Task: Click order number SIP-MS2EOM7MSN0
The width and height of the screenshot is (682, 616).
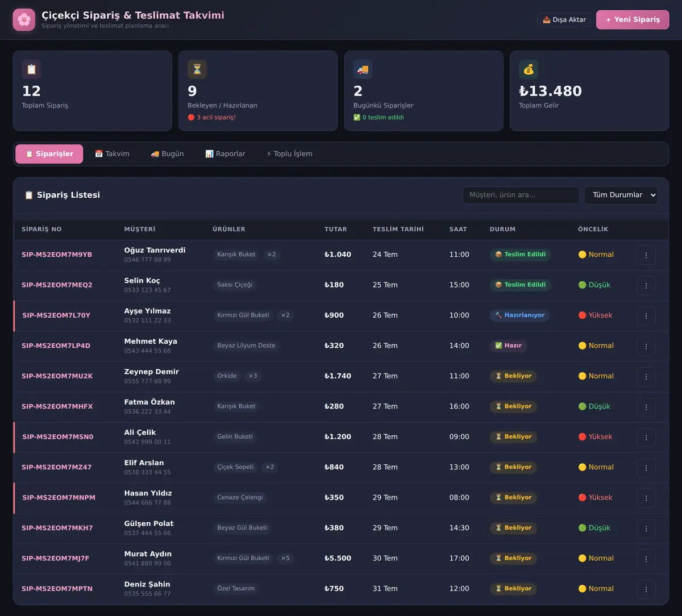Action: [x=57, y=437]
